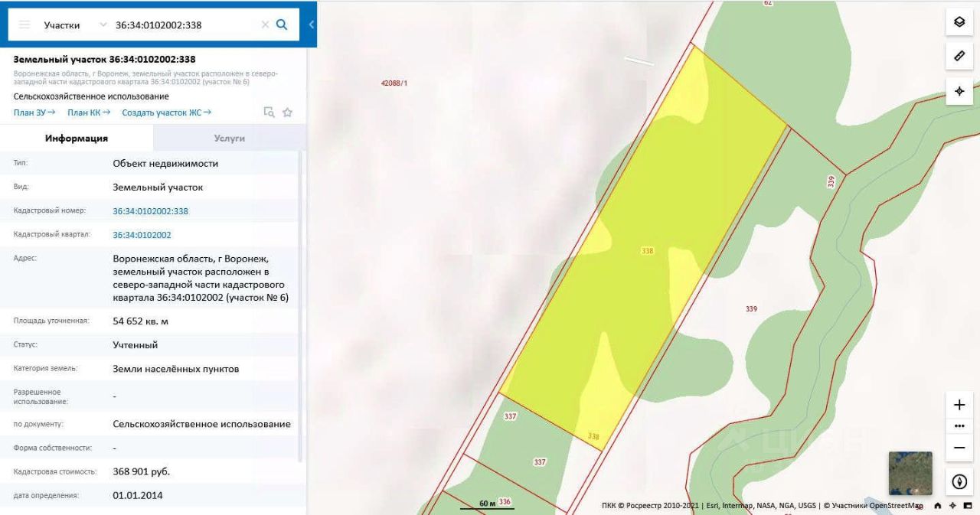This screenshot has width=980, height=515.
Task: Select the Информация tab
Action: [77, 139]
